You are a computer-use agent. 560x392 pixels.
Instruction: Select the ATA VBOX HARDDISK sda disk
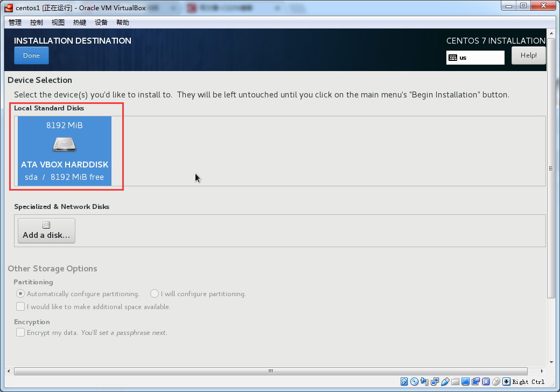coord(65,151)
